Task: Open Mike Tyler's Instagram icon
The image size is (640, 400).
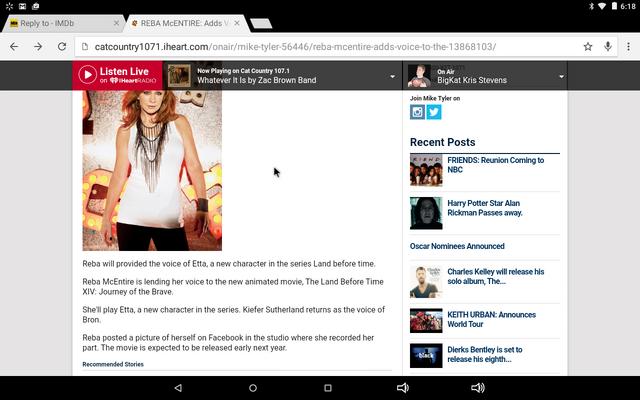Action: [417, 112]
